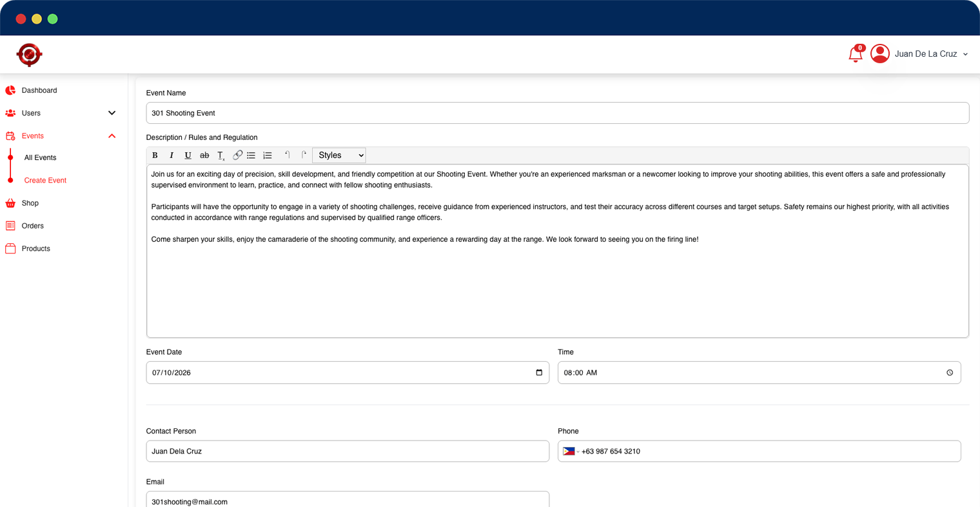Viewport: 980px width, 507px height.
Task: Open the Juan De La Cruz account menu
Action: click(x=930, y=54)
